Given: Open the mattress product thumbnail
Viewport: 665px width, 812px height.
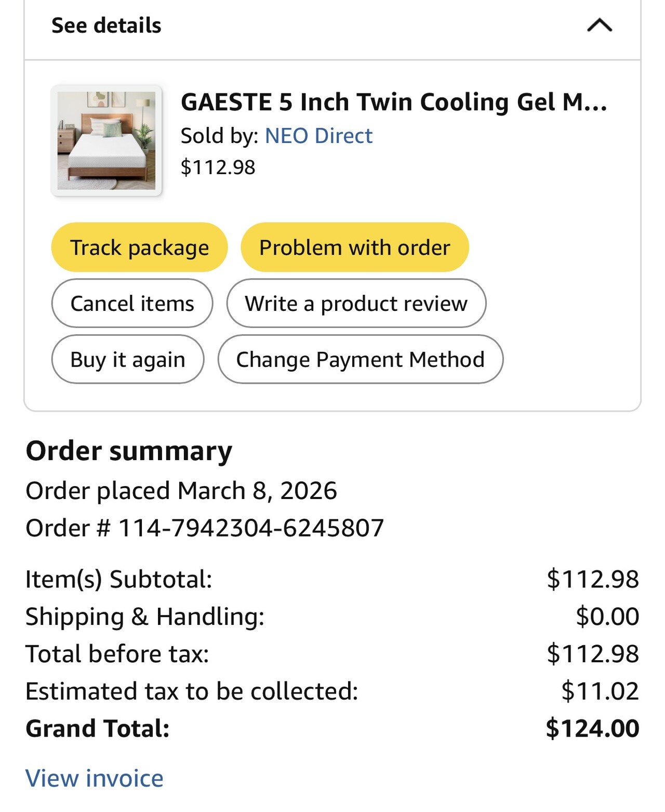Looking at the screenshot, I should [x=107, y=140].
